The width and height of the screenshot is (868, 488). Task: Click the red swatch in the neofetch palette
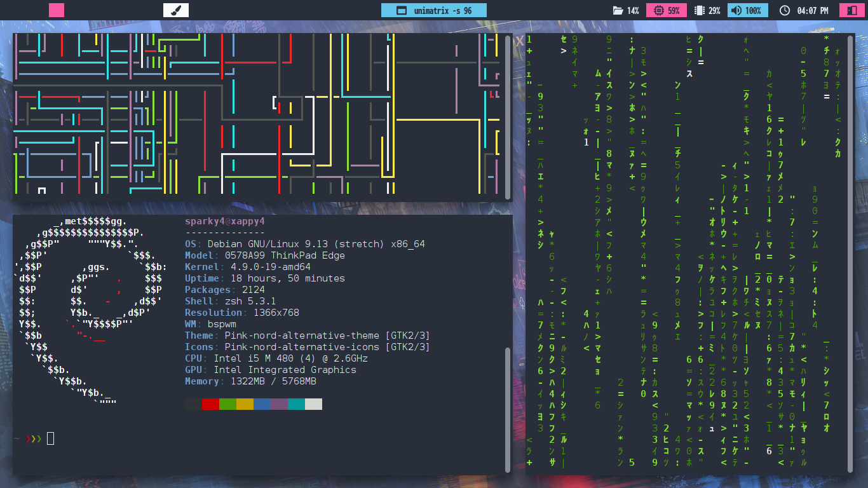click(210, 404)
